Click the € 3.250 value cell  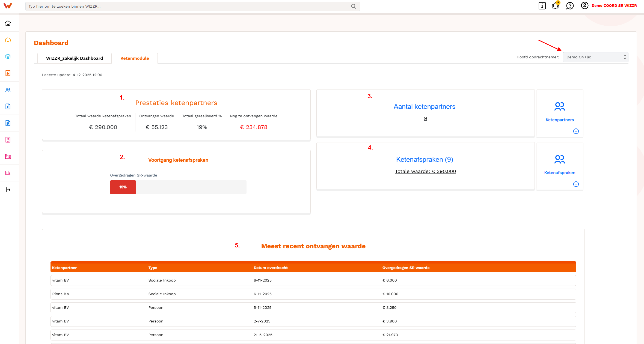click(390, 308)
